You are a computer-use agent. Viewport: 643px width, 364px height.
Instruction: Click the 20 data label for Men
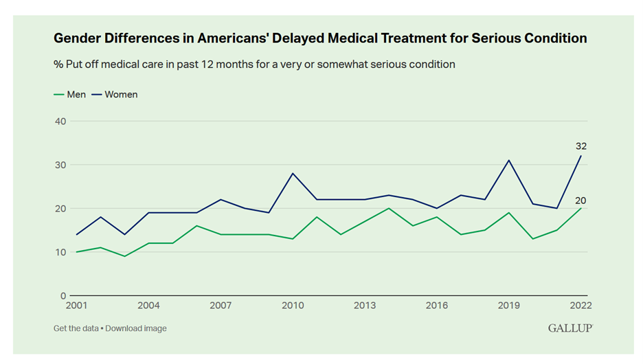pyautogui.click(x=581, y=200)
